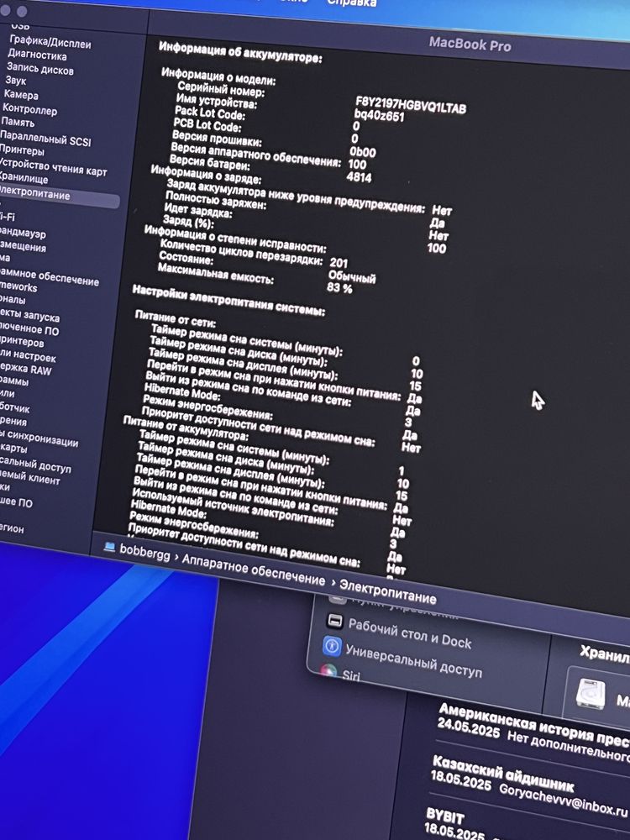Screen dimensions: 630x840
Task: Click bobbergg in the path bar
Action: pyautogui.click(x=144, y=551)
